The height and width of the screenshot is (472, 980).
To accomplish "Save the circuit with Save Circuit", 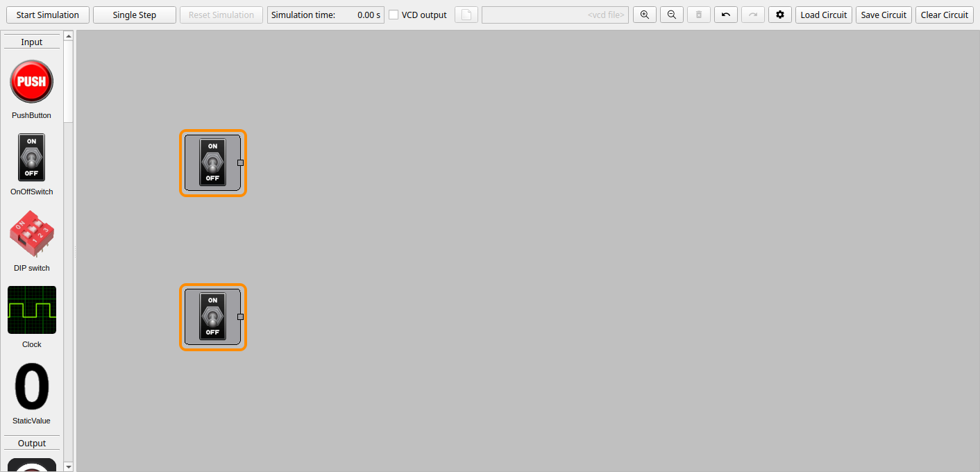I will (x=884, y=15).
